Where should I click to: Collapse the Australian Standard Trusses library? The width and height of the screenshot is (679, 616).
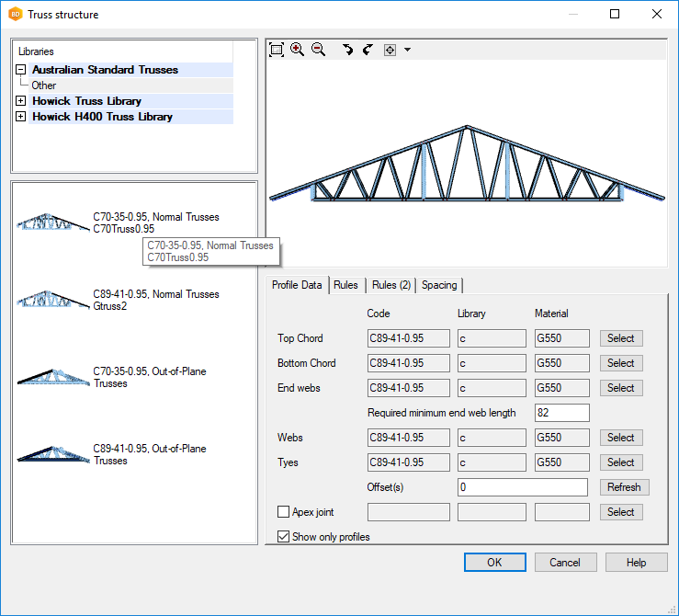(20, 70)
